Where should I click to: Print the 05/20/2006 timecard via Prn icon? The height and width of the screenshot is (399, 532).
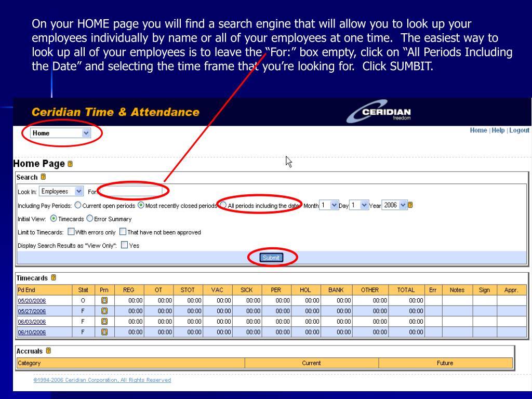(104, 301)
